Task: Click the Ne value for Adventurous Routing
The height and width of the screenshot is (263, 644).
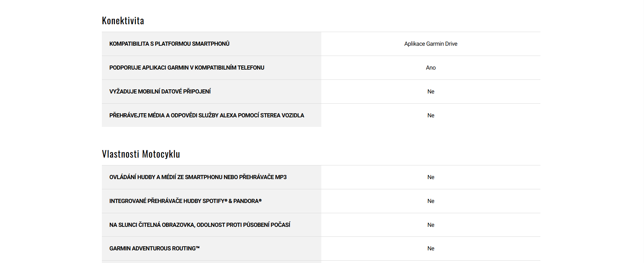Action: pos(431,248)
